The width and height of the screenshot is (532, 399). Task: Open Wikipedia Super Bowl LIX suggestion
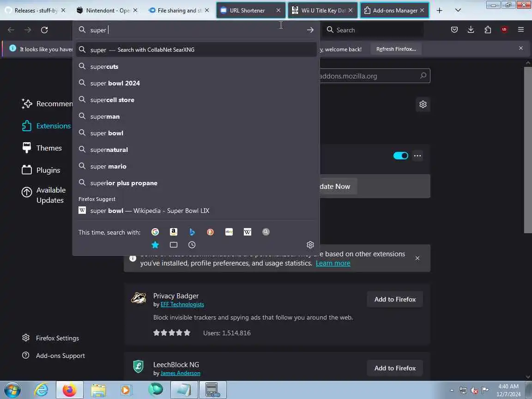click(196, 211)
